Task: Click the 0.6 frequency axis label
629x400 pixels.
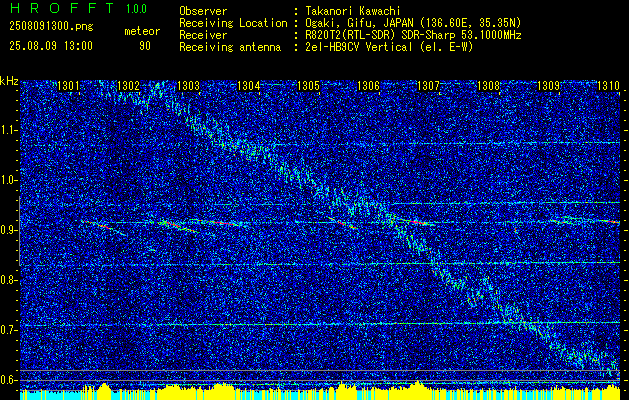Action: tap(9, 380)
